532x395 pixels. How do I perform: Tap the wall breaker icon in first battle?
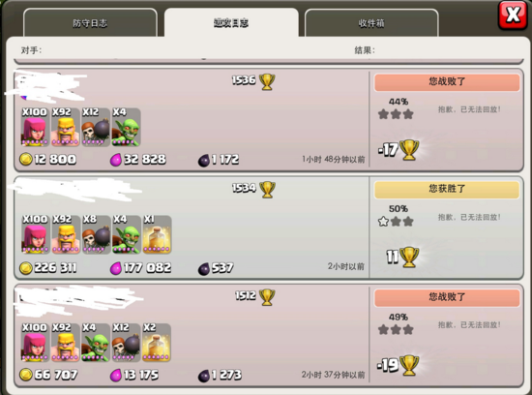click(x=96, y=128)
